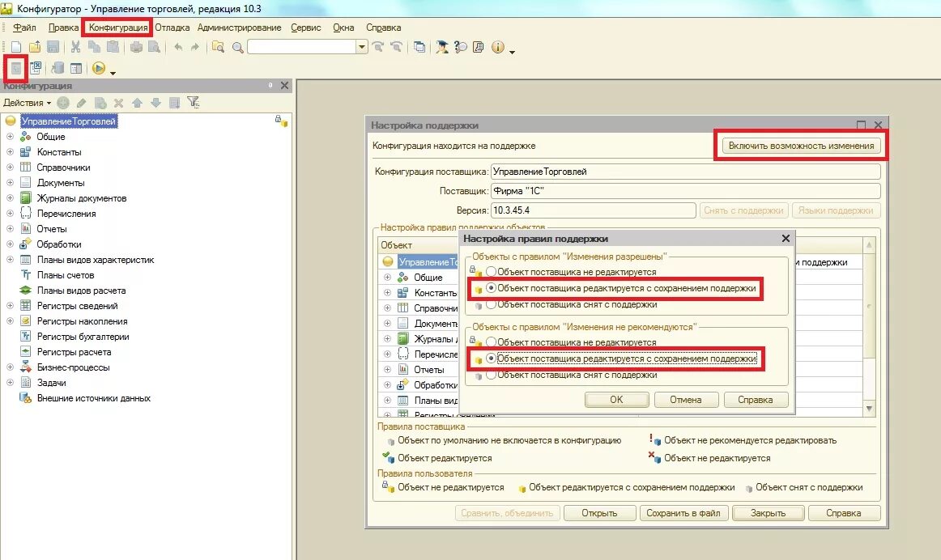The width and height of the screenshot is (941, 560).
Task: Open the Сервис menu
Action: tap(306, 28)
